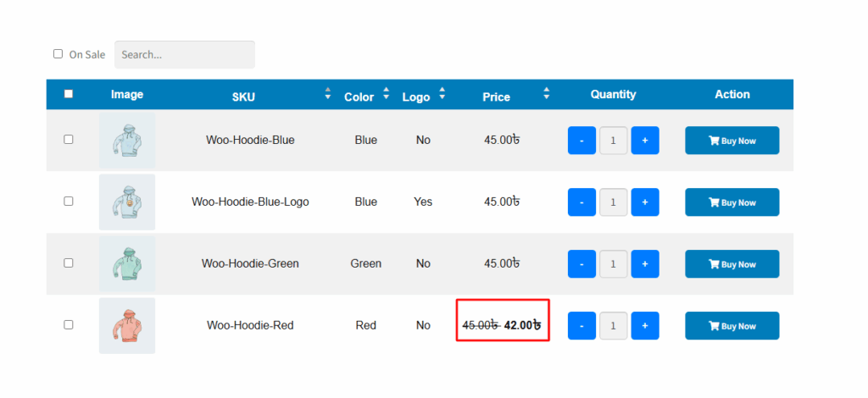Sort table by the Color column arrows
The image size is (868, 398).
tap(387, 93)
